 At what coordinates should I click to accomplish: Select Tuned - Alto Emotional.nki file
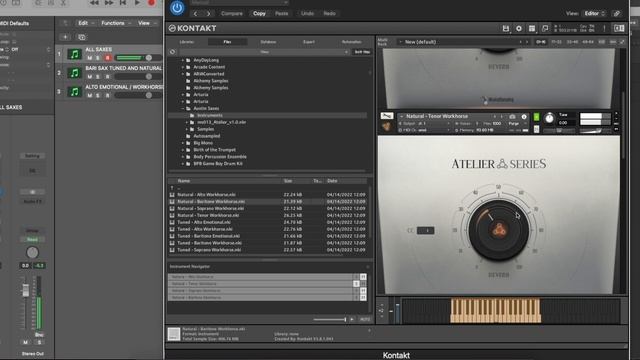click(x=204, y=222)
